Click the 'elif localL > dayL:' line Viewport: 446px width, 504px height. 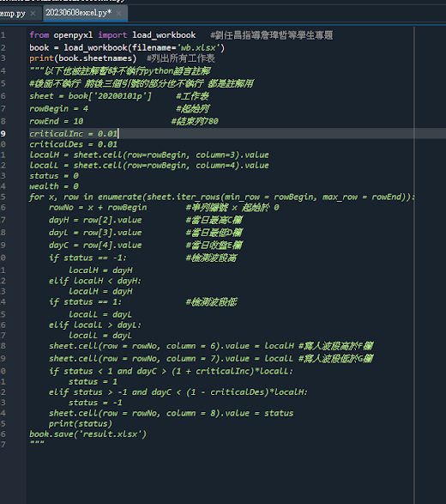[x=95, y=325]
